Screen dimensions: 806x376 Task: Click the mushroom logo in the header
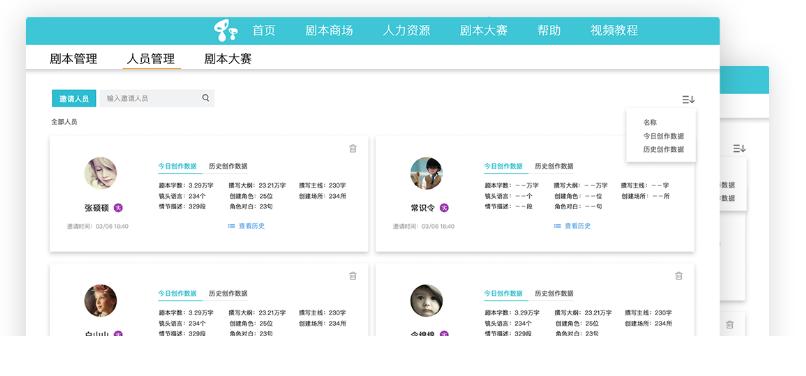pyautogui.click(x=226, y=31)
